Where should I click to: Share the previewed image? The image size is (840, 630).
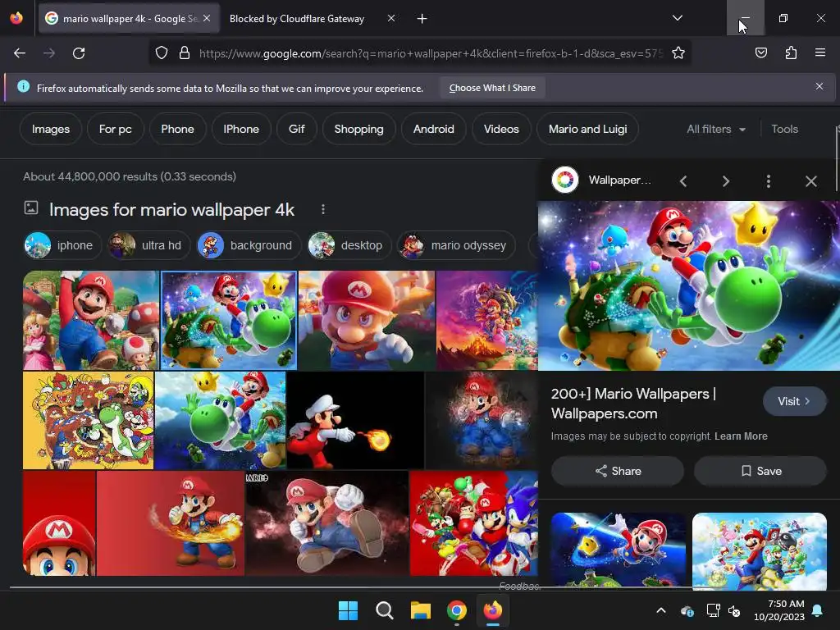[618, 471]
